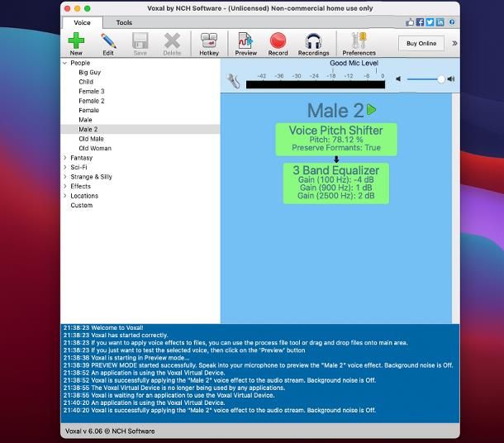Expand the Strange & Silly category
This screenshot has width=504, height=443.
(x=65, y=177)
